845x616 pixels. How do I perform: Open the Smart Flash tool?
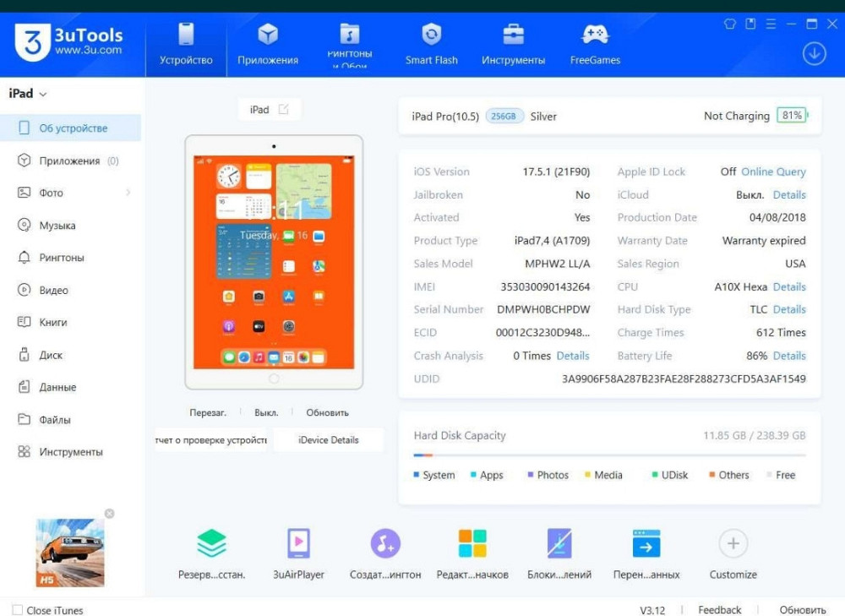pyautogui.click(x=431, y=42)
